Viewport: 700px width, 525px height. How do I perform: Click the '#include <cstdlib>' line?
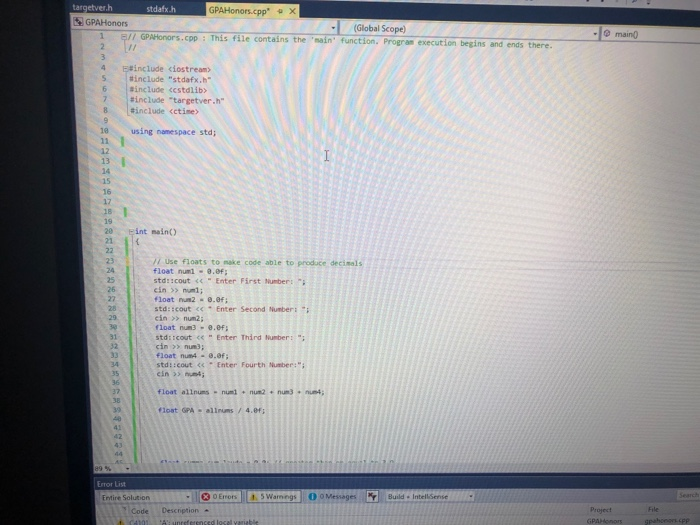point(168,90)
